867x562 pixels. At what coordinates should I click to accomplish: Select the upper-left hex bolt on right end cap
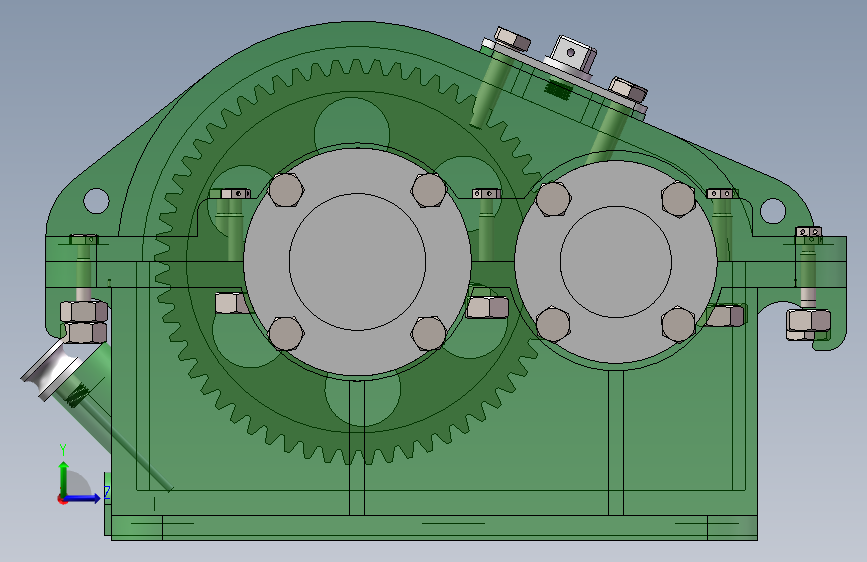click(553, 199)
